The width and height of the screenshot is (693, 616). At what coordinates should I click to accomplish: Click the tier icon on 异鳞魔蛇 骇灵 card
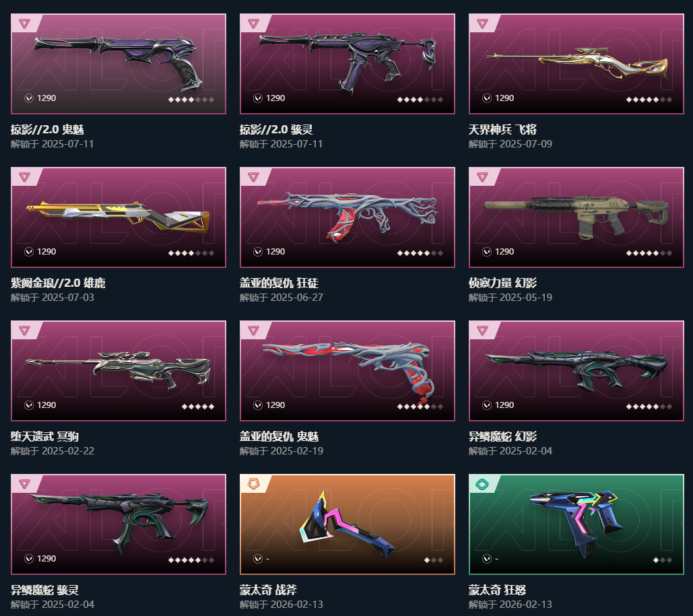pyautogui.click(x=24, y=484)
